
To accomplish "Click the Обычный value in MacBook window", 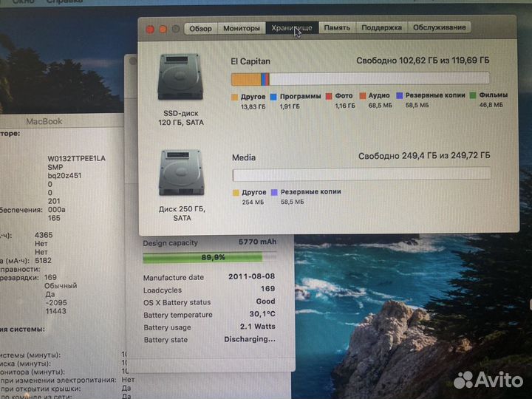I will pos(61,286).
